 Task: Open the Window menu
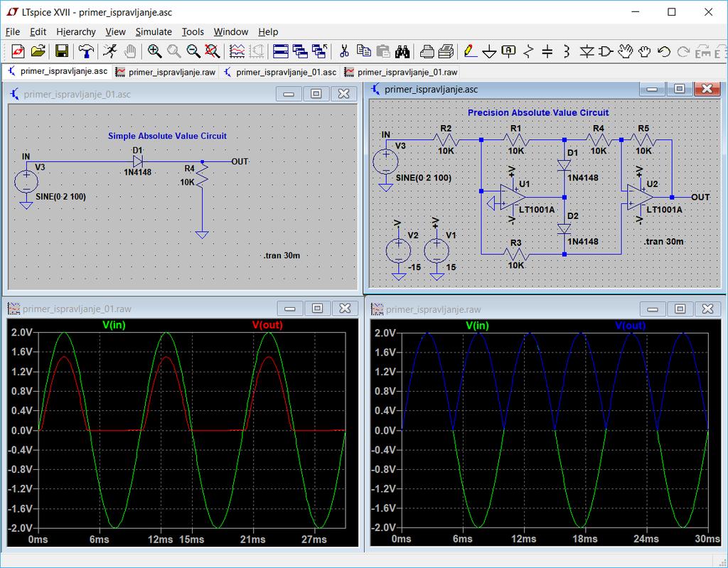231,31
